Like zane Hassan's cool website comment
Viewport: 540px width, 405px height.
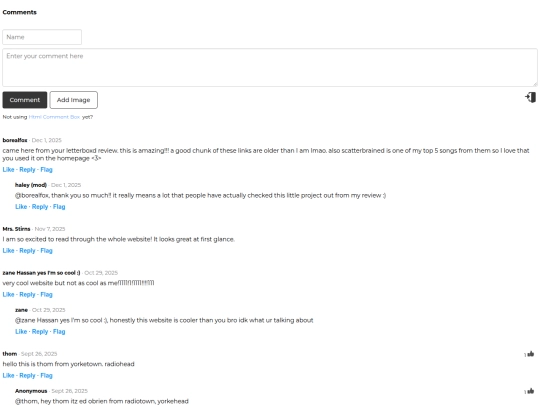coord(8,294)
